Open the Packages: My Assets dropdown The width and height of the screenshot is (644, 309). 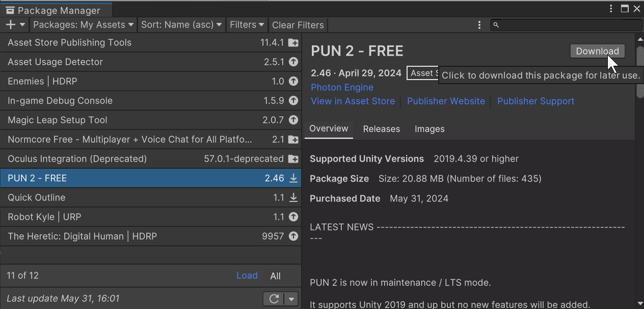coord(83,24)
